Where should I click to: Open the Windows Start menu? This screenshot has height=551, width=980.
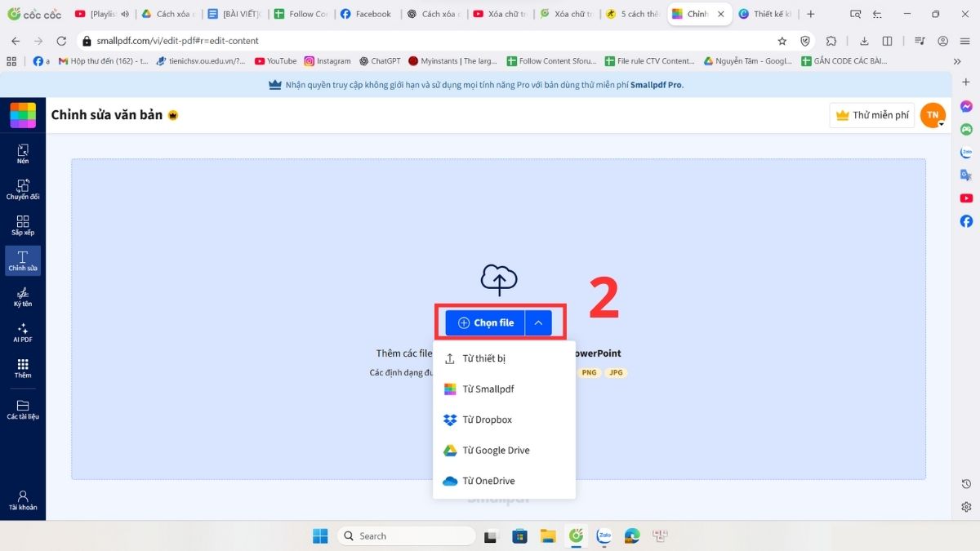coord(320,536)
